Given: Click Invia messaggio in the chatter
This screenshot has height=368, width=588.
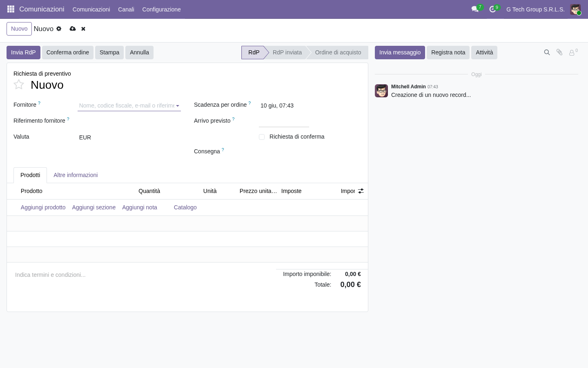Looking at the screenshot, I should tap(400, 52).
